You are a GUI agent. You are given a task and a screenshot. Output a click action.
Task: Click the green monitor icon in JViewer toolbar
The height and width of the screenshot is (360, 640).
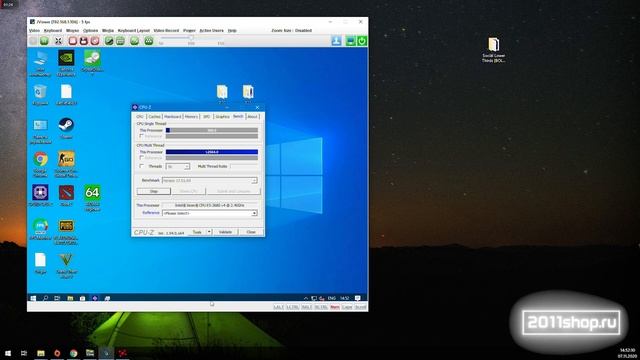(351, 41)
